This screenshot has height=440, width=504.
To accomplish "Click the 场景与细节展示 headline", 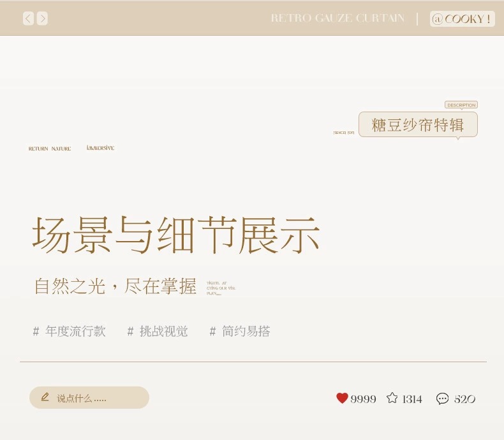I will (176, 235).
